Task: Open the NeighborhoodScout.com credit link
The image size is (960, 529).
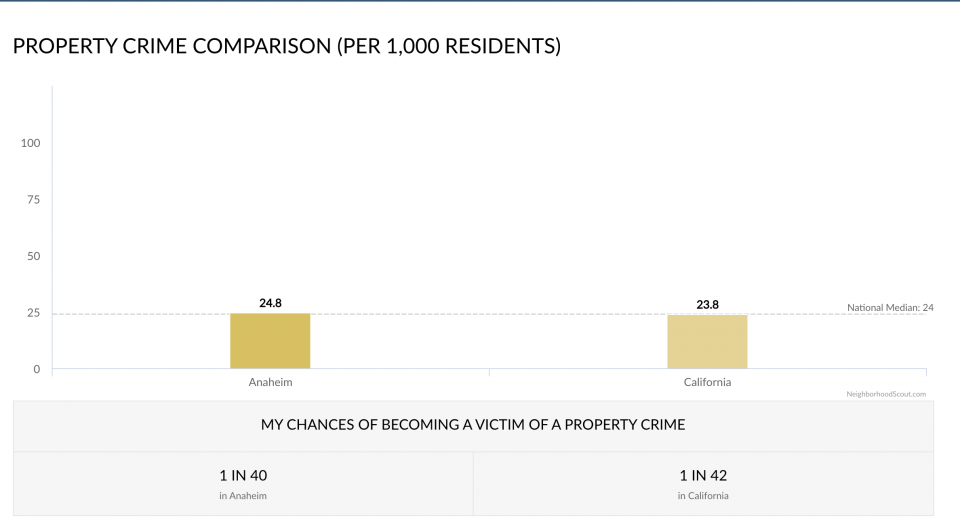Action: [886, 394]
